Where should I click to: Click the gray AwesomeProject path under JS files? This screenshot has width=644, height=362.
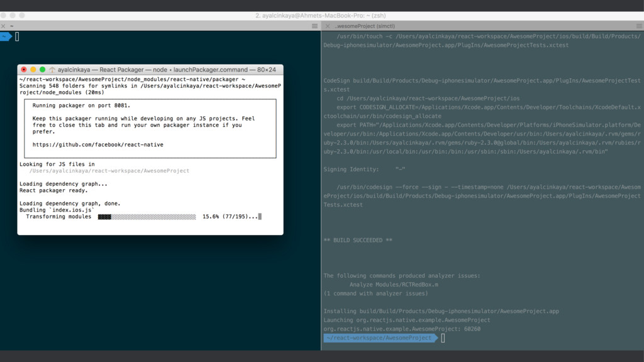tap(109, 171)
